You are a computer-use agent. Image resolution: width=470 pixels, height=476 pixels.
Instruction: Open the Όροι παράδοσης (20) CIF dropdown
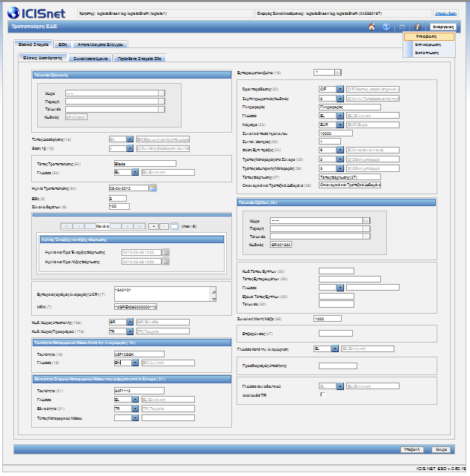[340, 89]
